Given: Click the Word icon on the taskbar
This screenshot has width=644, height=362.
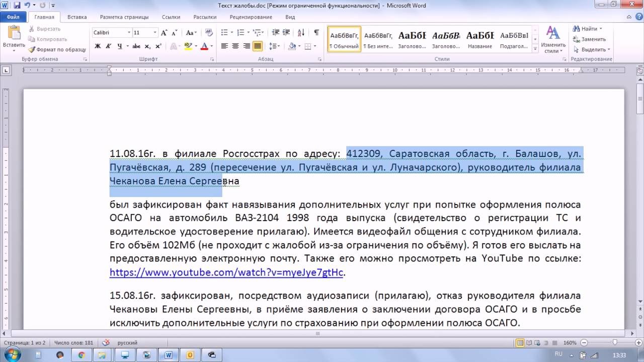Looking at the screenshot, I should pyautogui.click(x=168, y=355).
